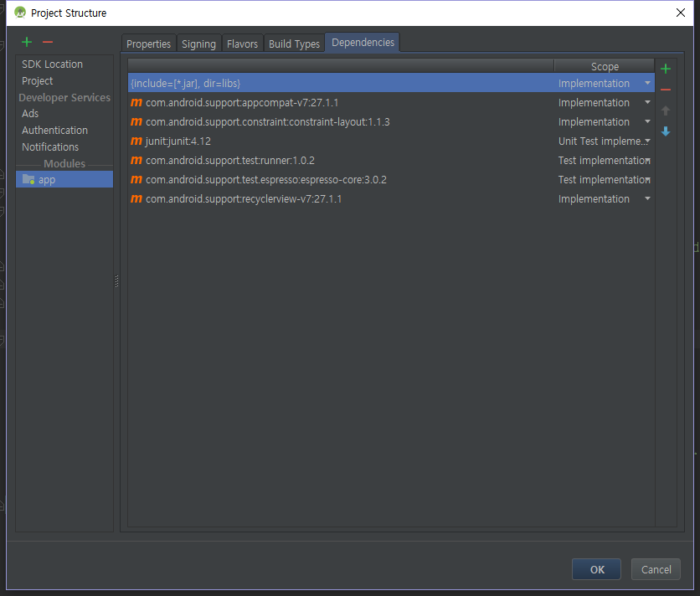Open the Build Types tab
This screenshot has width=700, height=596.
tap(294, 44)
